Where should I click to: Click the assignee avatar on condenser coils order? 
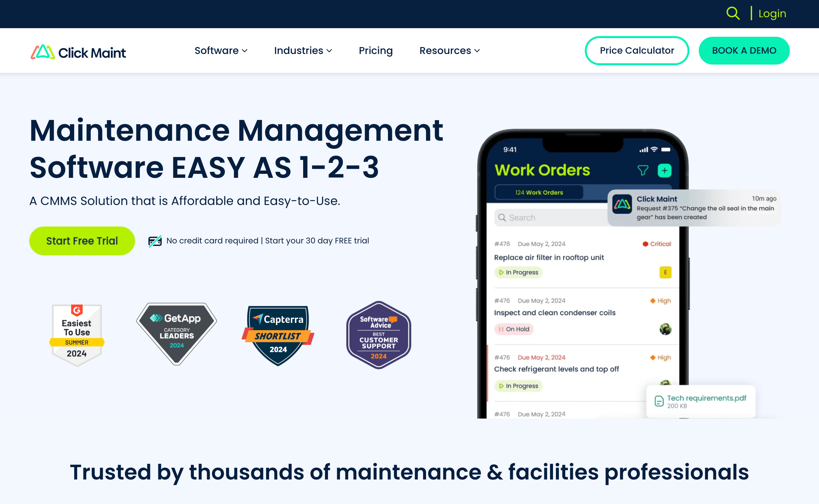(665, 329)
